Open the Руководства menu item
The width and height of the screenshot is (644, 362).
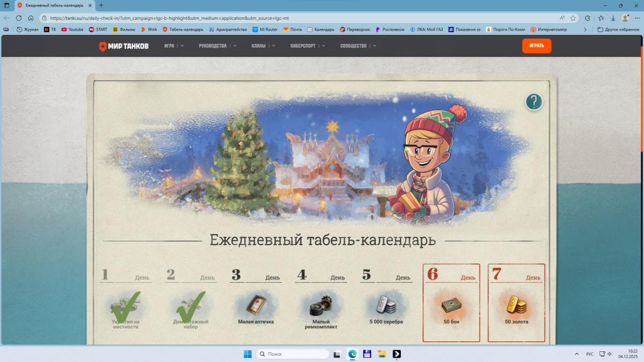tap(213, 46)
